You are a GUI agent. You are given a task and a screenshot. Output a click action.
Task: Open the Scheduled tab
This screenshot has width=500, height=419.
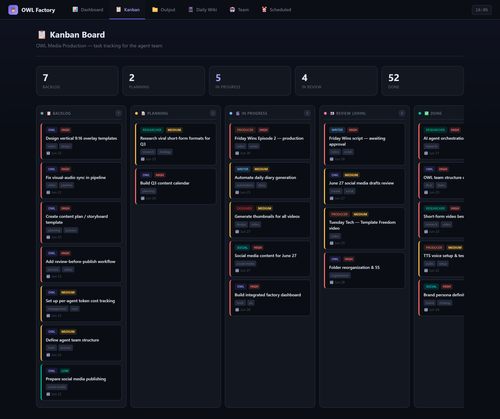[x=276, y=10]
